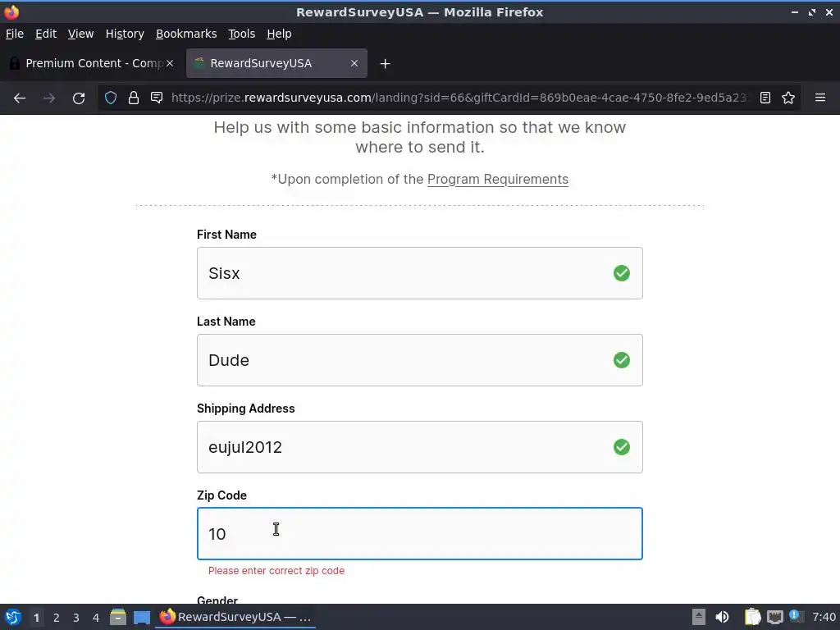The width and height of the screenshot is (840, 630).
Task: Click the 7:40 clock
Action: pyautogui.click(x=824, y=617)
